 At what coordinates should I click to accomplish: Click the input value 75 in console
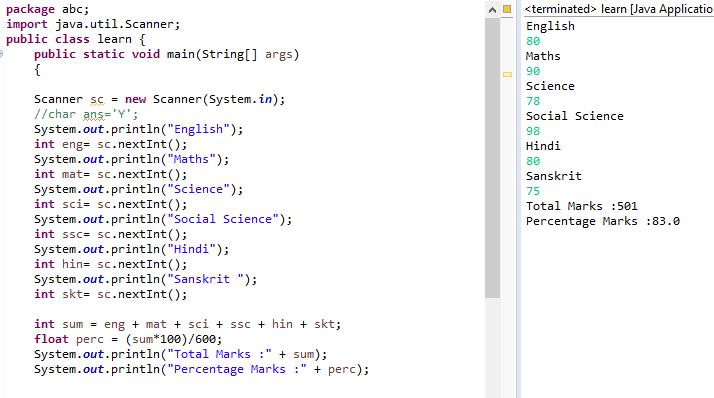[533, 192]
